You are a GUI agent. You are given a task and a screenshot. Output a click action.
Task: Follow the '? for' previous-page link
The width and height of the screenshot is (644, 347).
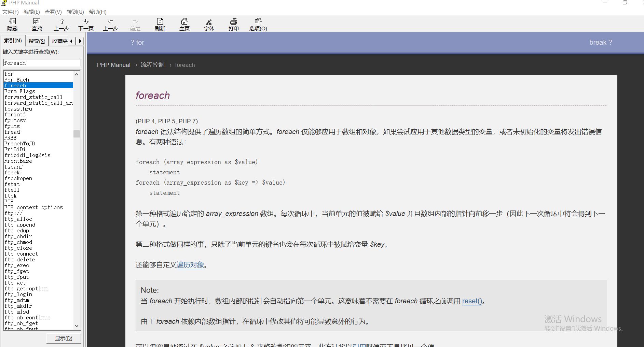(137, 42)
